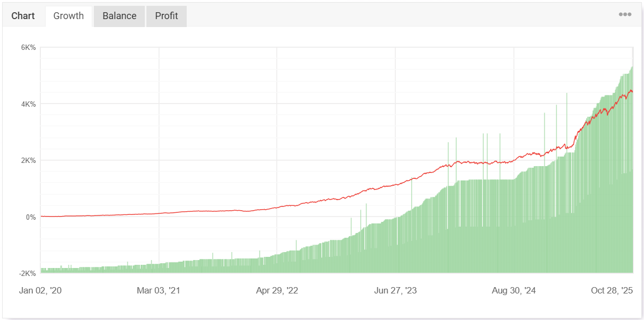644x320 pixels.
Task: Click the 6K% y-axis label
Action: point(28,48)
